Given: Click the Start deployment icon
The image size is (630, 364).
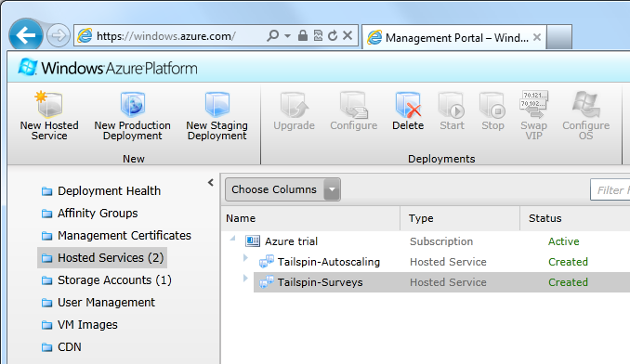Looking at the screenshot, I should tap(452, 104).
